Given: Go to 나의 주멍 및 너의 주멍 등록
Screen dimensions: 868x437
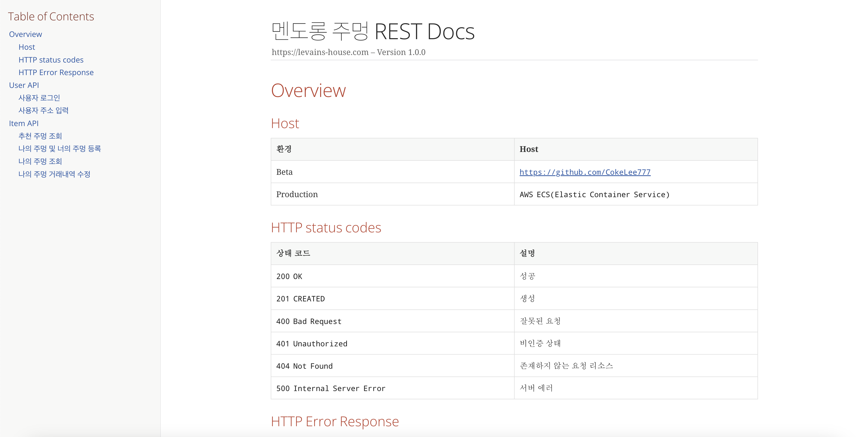Looking at the screenshot, I should coord(60,149).
